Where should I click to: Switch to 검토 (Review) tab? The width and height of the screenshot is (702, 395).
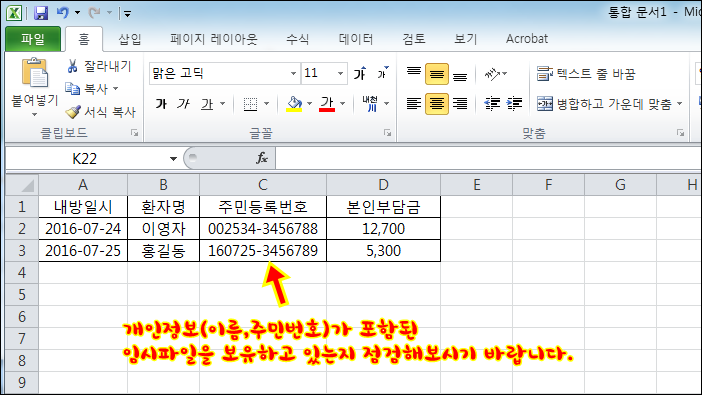pyautogui.click(x=414, y=39)
